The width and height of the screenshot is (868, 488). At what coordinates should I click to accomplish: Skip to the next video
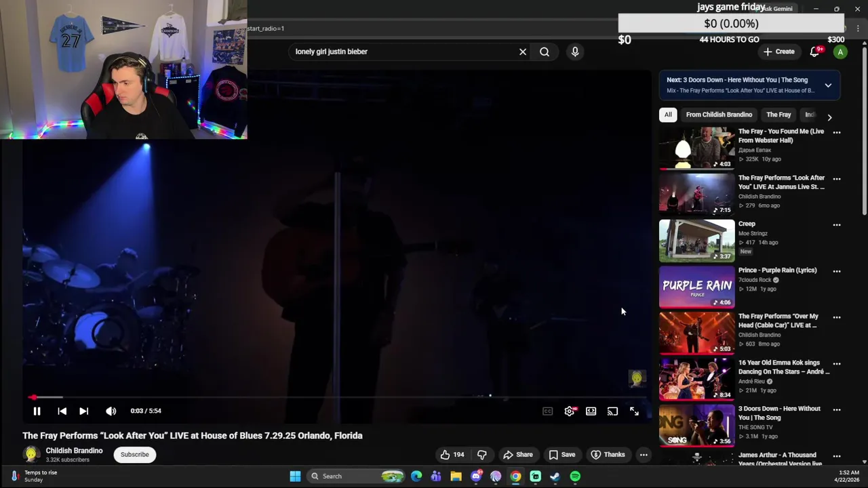pyautogui.click(x=83, y=411)
